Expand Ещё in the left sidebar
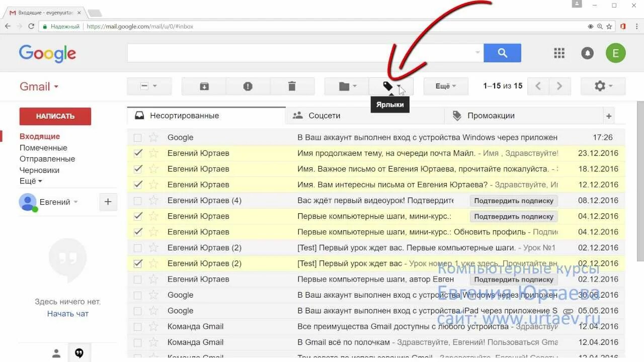The width and height of the screenshot is (644, 362). 31,181
